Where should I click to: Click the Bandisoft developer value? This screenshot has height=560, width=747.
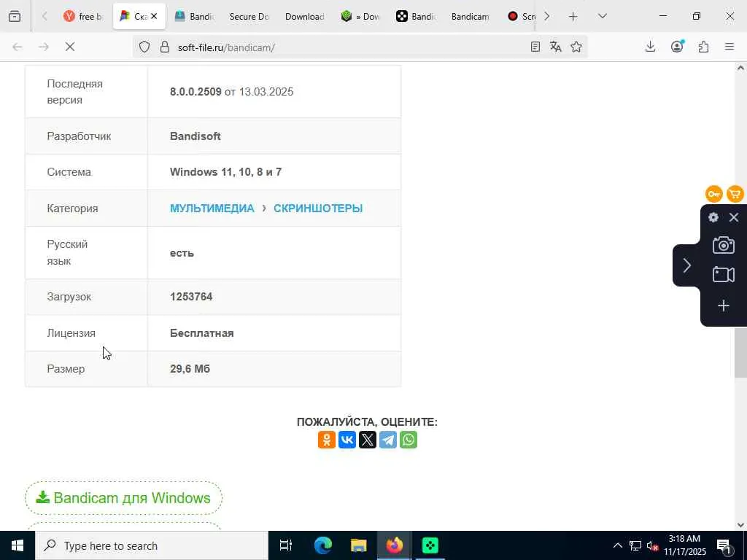[x=196, y=136]
